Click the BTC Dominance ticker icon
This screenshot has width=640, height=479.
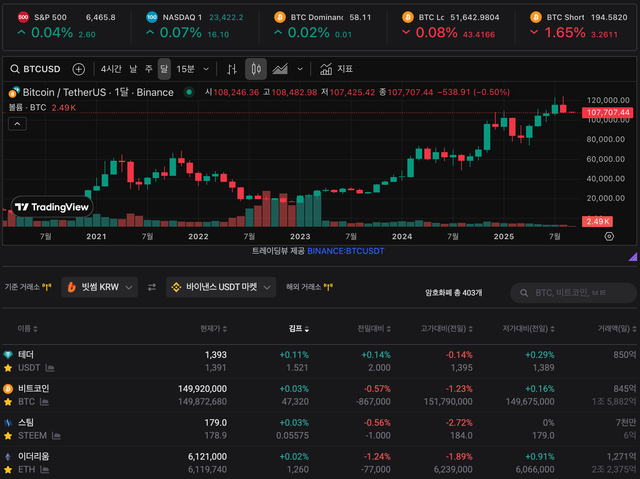coord(280,17)
